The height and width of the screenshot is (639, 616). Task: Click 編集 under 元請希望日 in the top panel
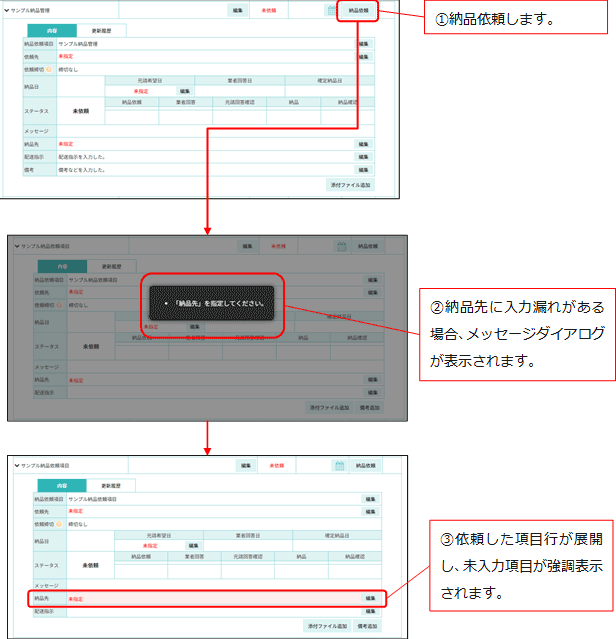(x=185, y=91)
